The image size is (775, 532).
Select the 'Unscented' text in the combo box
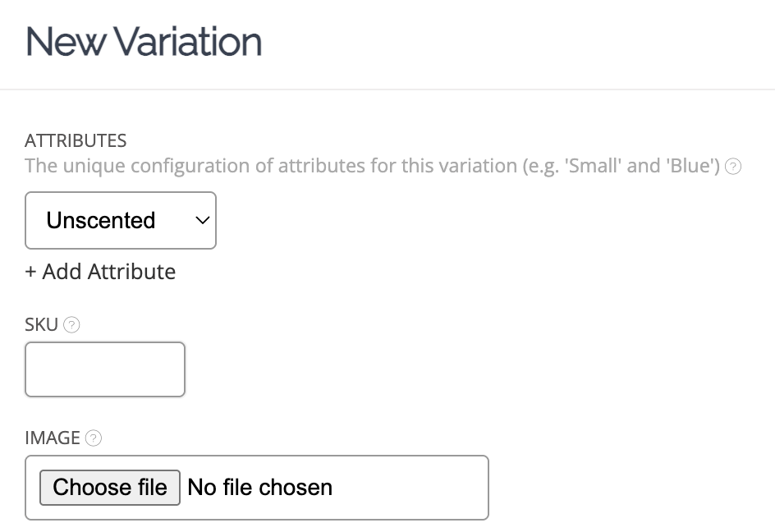(101, 220)
